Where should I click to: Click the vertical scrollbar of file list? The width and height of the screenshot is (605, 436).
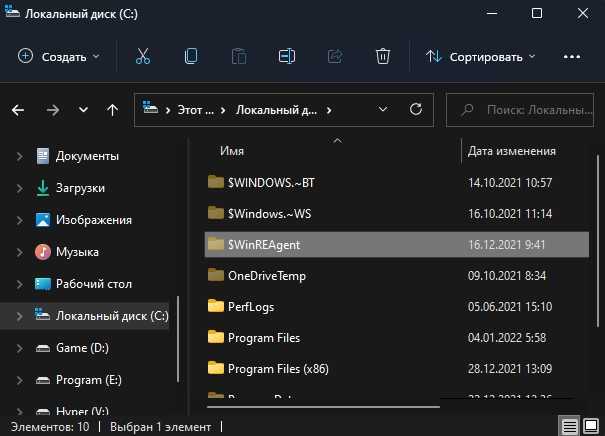(598, 241)
